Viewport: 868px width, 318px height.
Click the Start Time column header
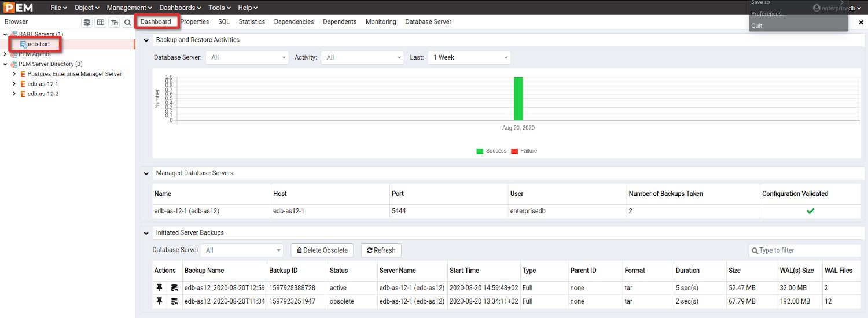464,271
